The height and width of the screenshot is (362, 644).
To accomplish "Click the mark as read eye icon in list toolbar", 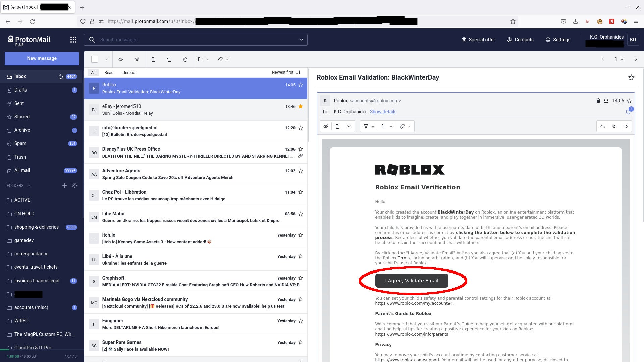I will click(121, 59).
